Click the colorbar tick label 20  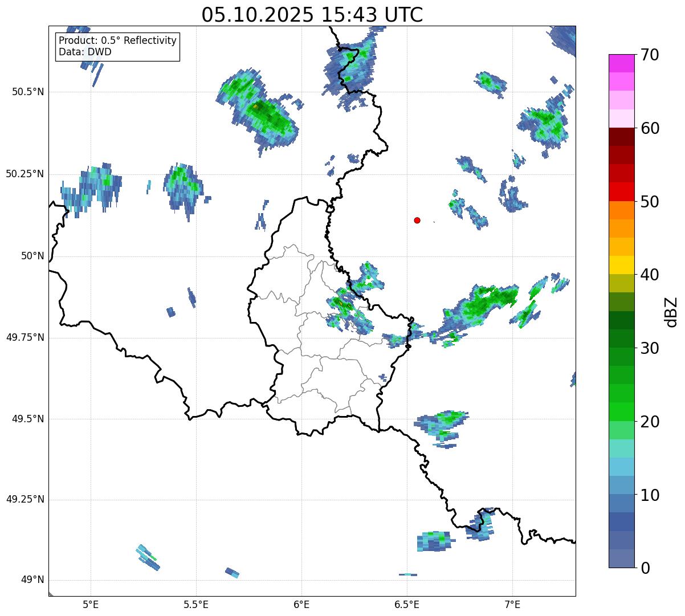point(649,422)
